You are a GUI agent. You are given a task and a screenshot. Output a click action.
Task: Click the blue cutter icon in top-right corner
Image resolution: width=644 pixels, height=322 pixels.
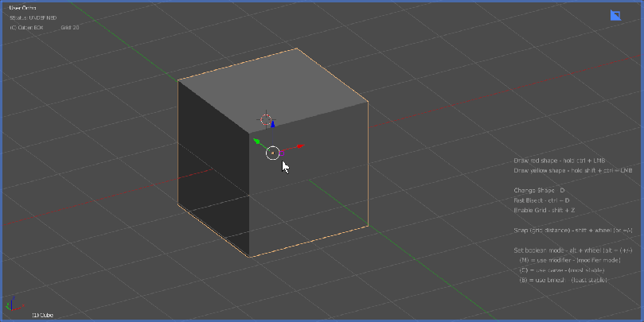pyautogui.click(x=615, y=15)
